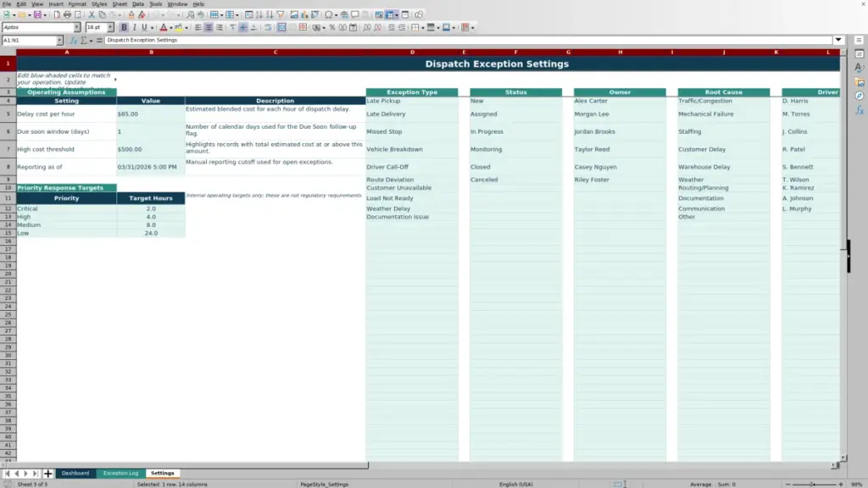Screen dimensions: 868x488
Task: Click the Align Top icon
Action: point(233,27)
